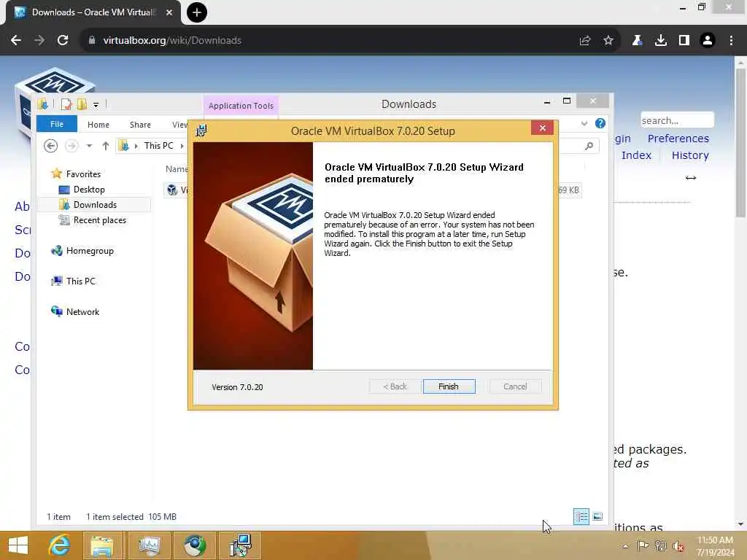Go up one folder level in Explorer
Screen dimensions: 747x560
coord(105,146)
